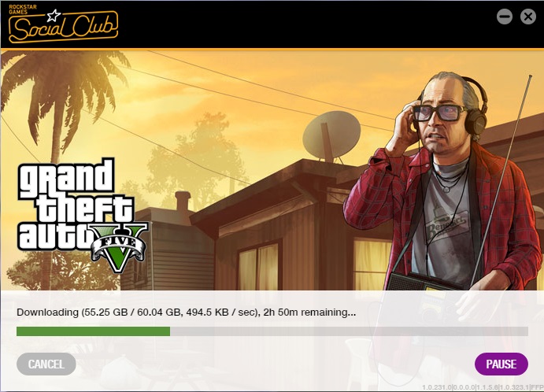Click the version number string at bottom right
The image size is (544, 392).
pos(483,387)
